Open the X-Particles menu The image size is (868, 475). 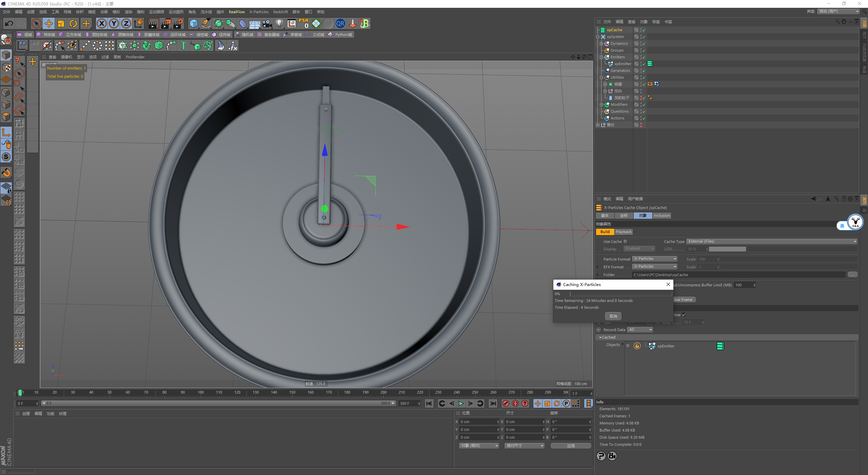click(259, 12)
